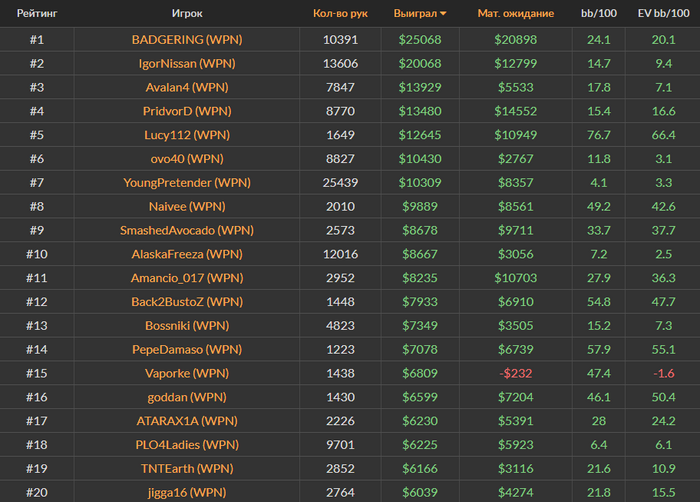700x502 pixels.
Task: Click on Lucy112 (WPN) name
Action: coord(187,135)
